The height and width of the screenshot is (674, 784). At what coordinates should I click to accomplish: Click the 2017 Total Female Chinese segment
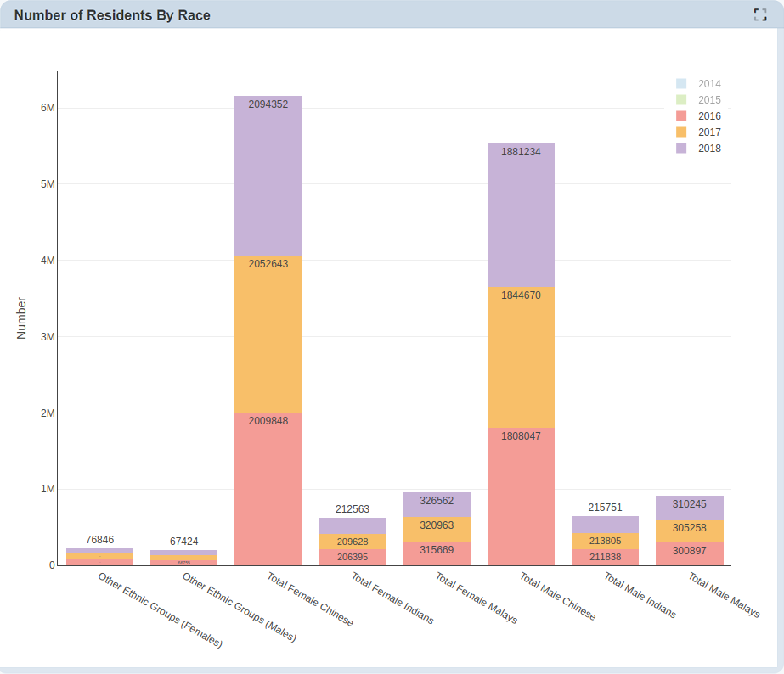coord(268,335)
